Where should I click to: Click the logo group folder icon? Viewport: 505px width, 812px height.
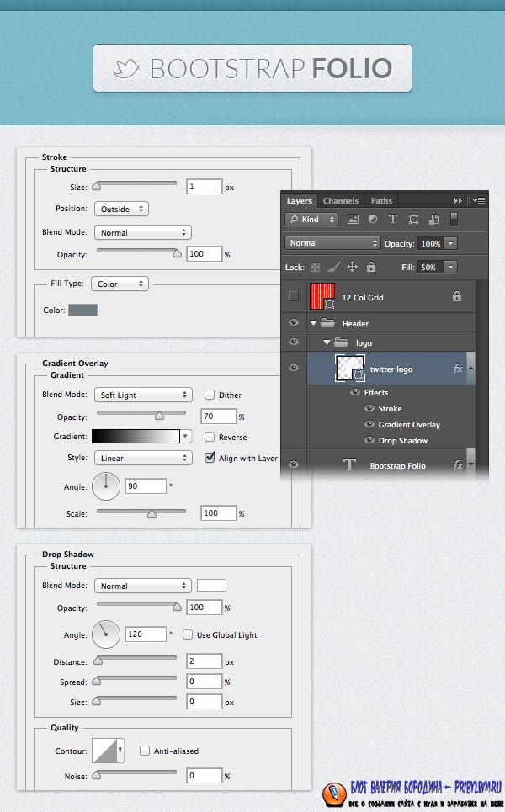point(341,342)
